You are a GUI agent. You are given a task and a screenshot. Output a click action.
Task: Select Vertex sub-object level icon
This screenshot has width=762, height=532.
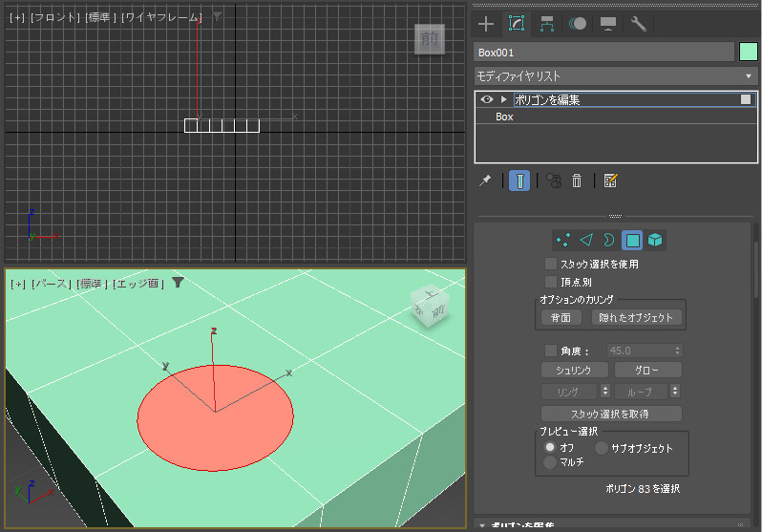pos(563,241)
